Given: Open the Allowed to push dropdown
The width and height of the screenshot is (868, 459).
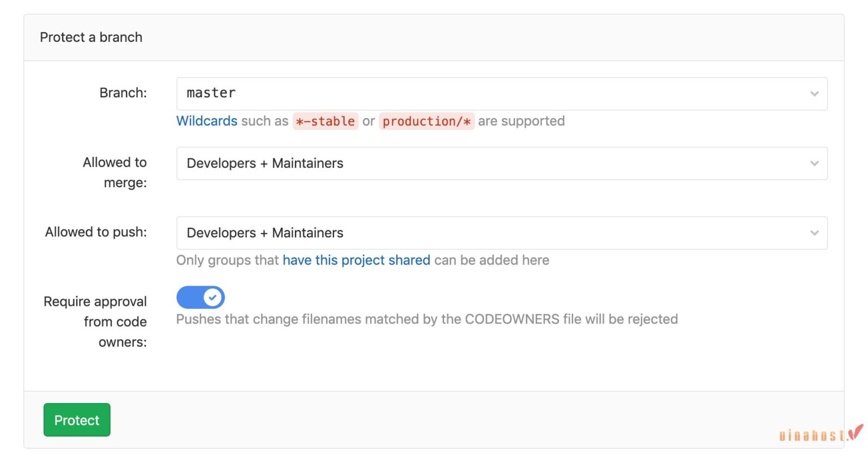Looking at the screenshot, I should [501, 232].
